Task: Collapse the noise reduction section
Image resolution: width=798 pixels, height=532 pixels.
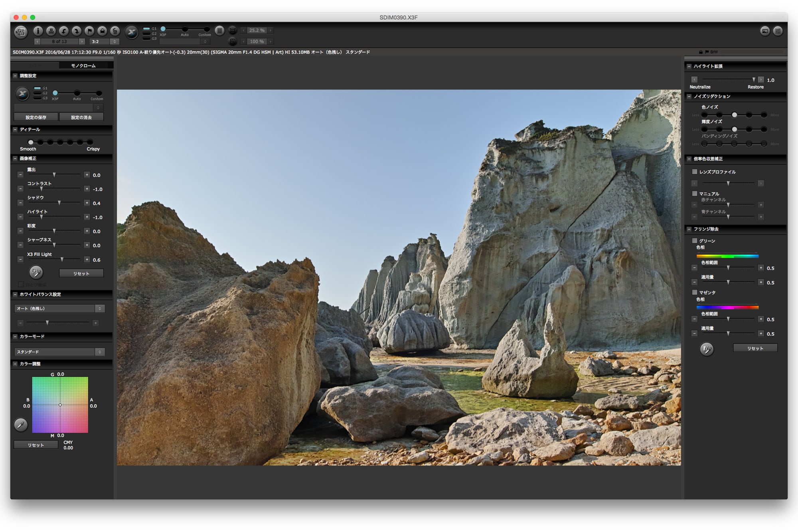Action: 689,96
